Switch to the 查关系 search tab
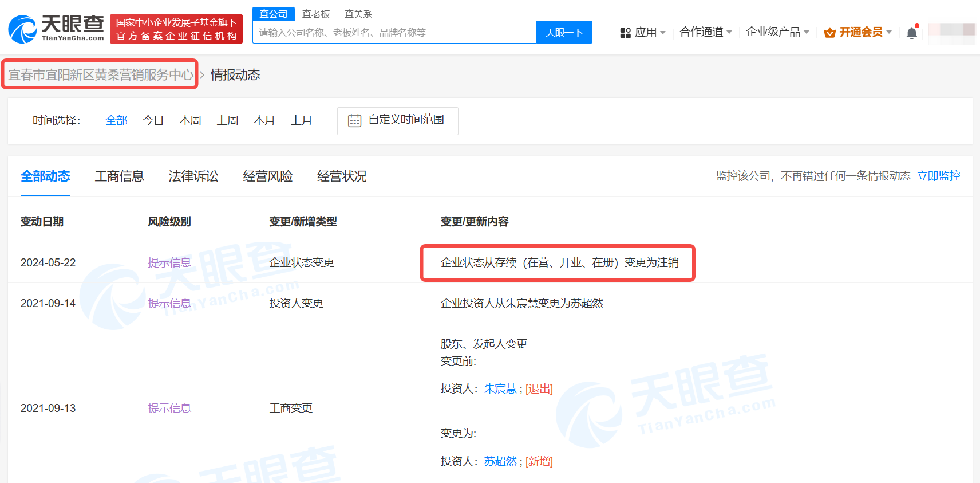This screenshot has width=980, height=483. click(358, 14)
